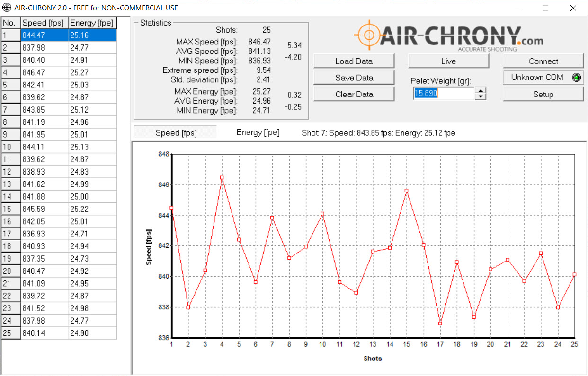The height and width of the screenshot is (376, 588).
Task: Select energy cell 25.16 in row 1
Action: click(x=93, y=35)
